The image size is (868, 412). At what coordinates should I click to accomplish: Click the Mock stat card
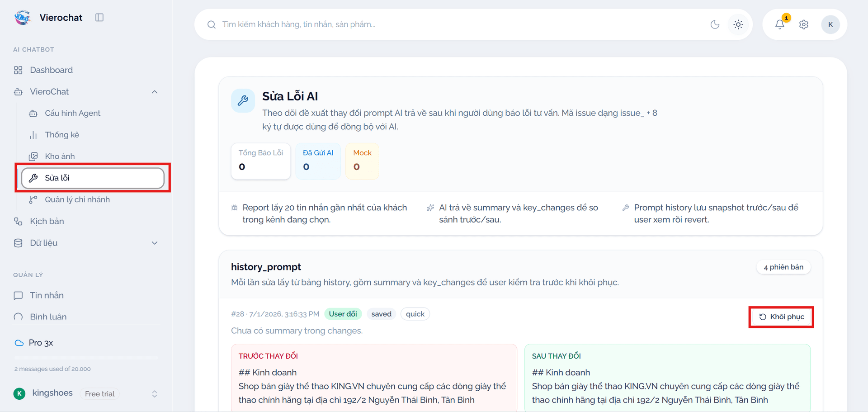[362, 161]
